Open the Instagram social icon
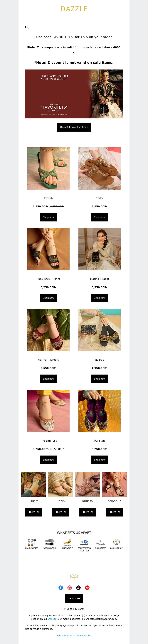 pos(70,587)
